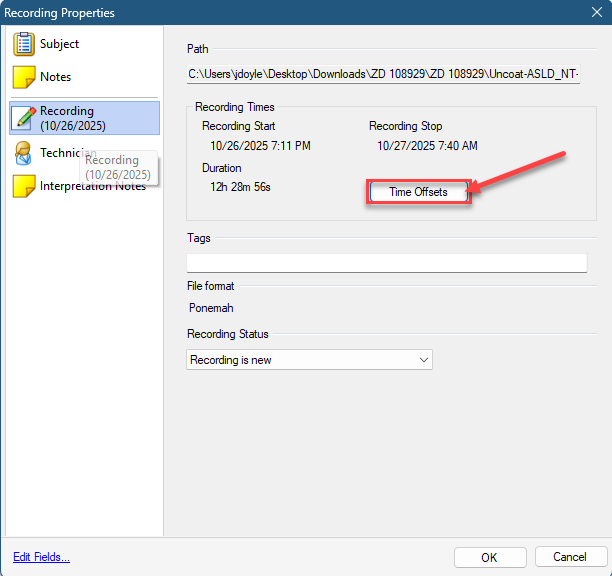Switch to the Notes section
Image resolution: width=612 pixels, height=576 pixels.
[x=55, y=77]
